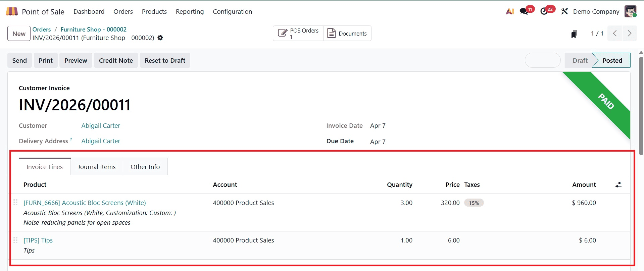Click the Taxes column header

click(x=472, y=184)
